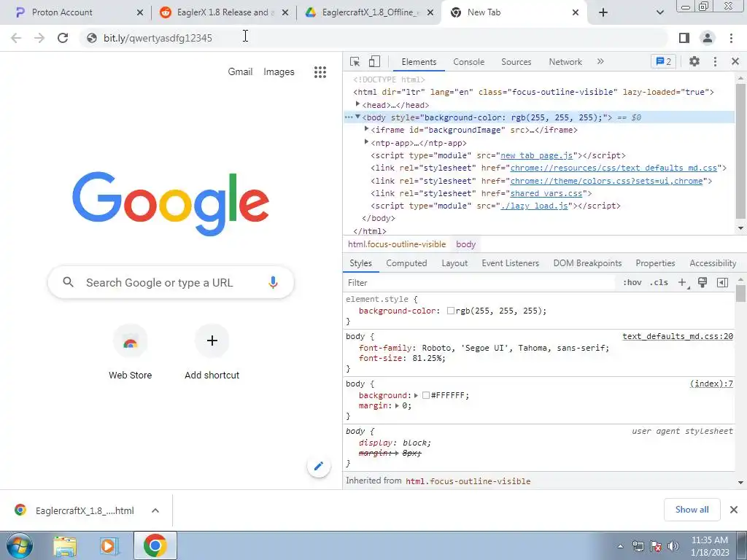Open Chrome three-dot menu
The image size is (747, 560).
(731, 38)
